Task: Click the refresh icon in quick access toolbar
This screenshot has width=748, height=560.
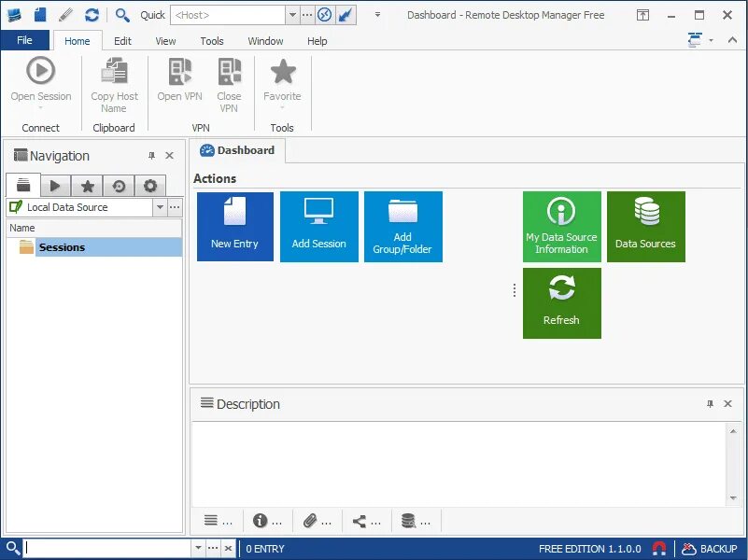Action: click(92, 15)
